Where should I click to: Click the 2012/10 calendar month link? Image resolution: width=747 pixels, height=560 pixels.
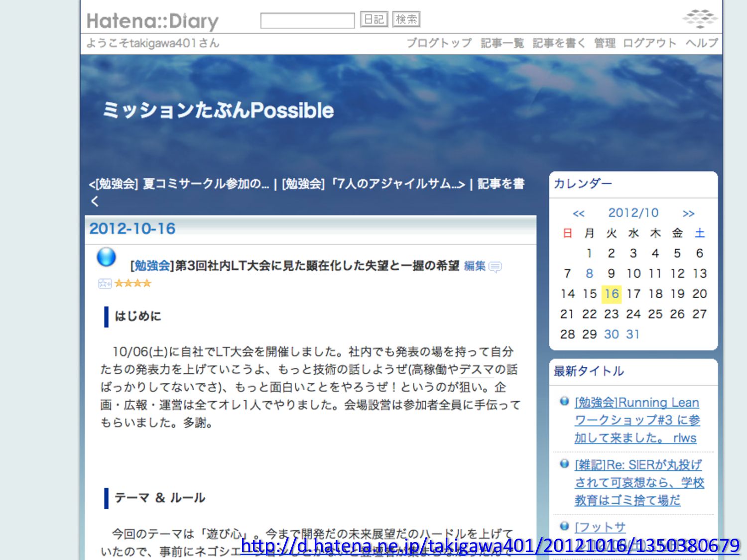[633, 213]
